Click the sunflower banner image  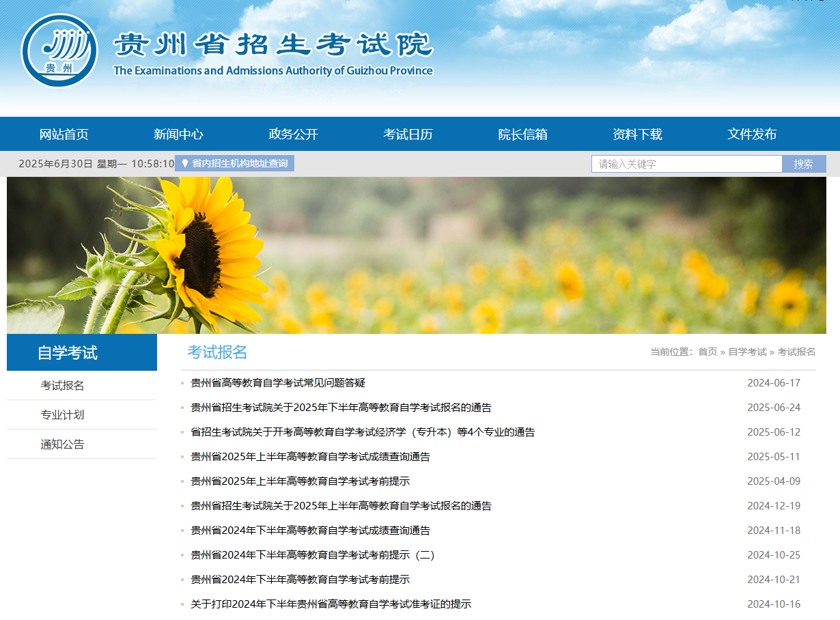tap(417, 255)
